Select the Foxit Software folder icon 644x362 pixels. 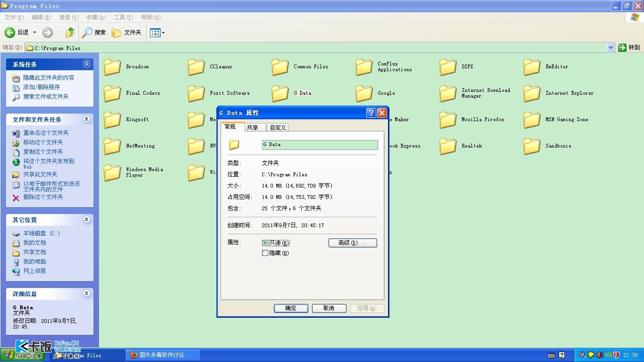[196, 93]
